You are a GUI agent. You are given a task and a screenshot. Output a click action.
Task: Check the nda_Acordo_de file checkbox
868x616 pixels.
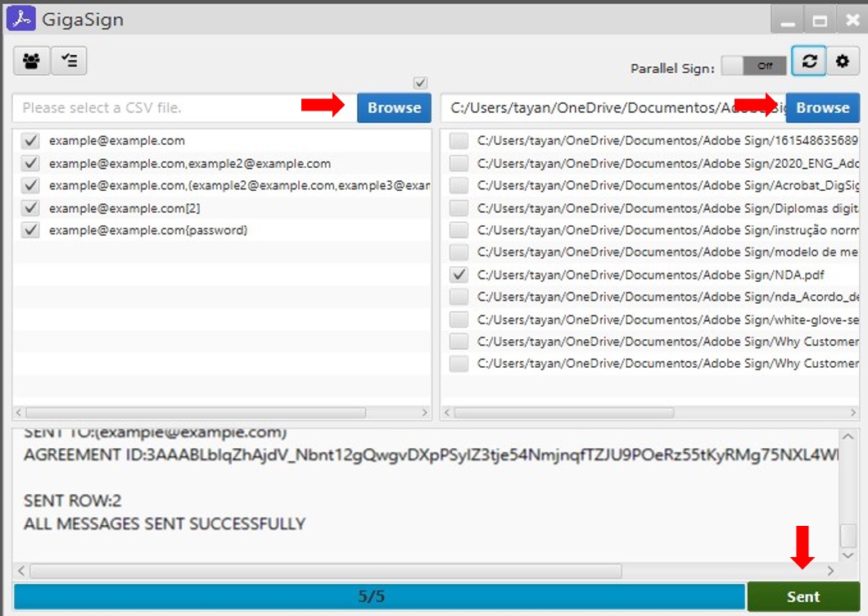(459, 297)
